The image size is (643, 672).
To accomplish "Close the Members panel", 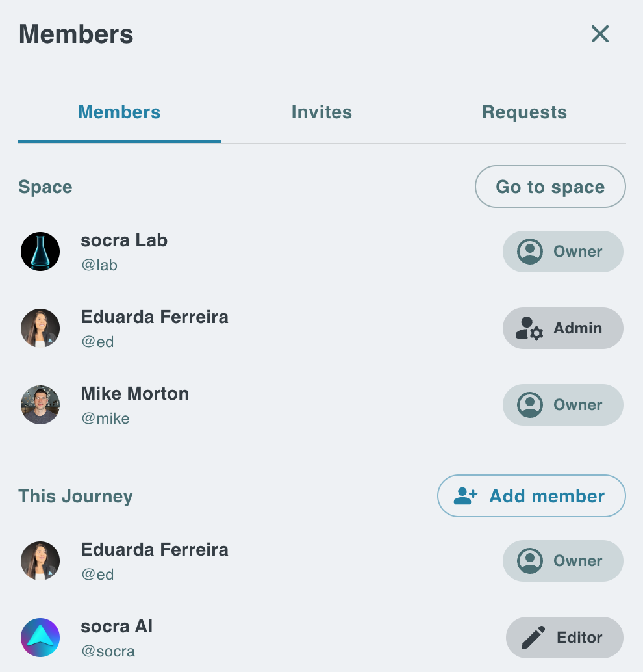I will (599, 34).
